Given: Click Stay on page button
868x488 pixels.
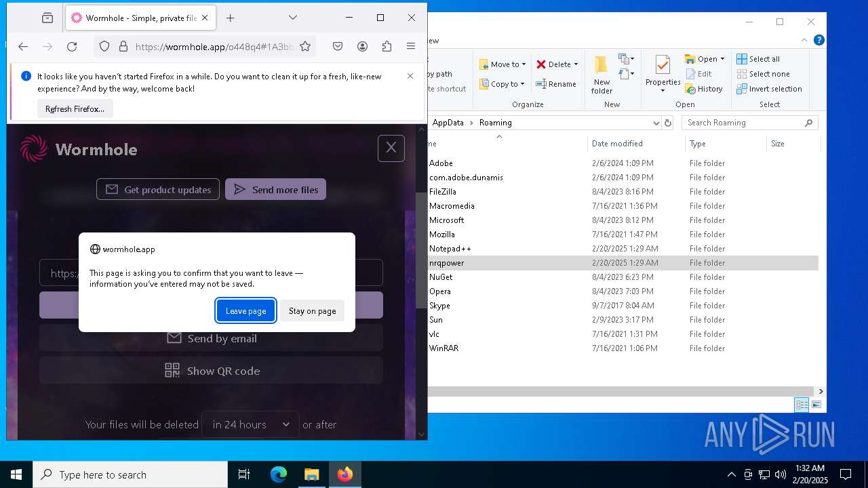Looking at the screenshot, I should coord(312,310).
